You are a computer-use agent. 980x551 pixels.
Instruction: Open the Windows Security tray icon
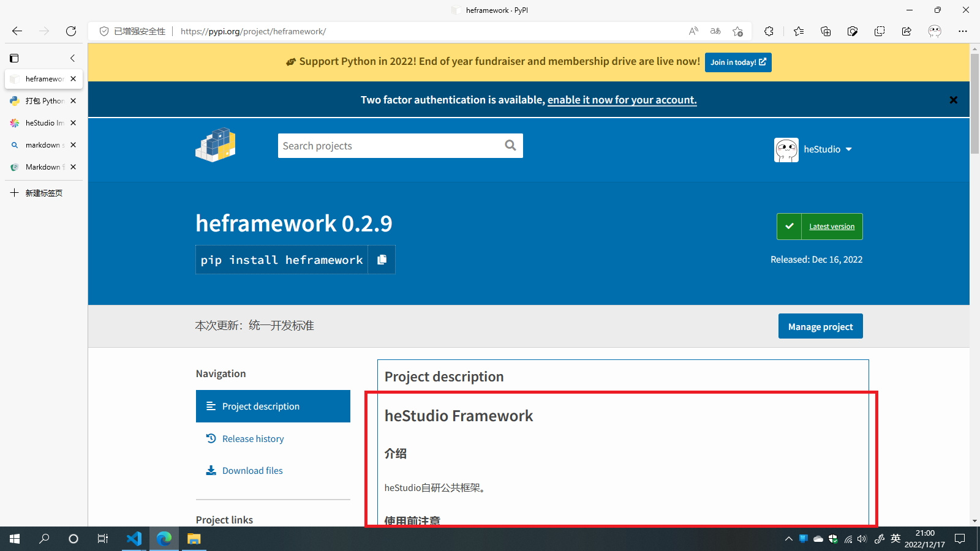[x=833, y=539]
